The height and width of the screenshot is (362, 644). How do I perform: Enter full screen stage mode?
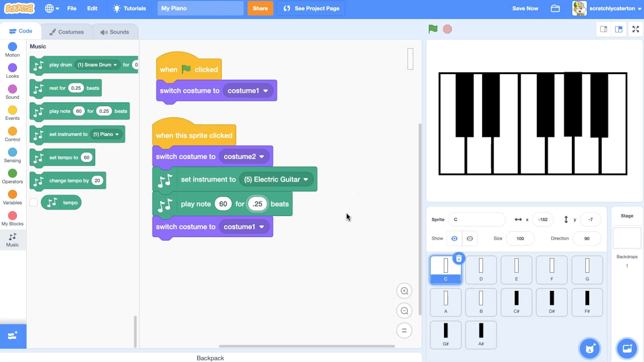(x=636, y=29)
